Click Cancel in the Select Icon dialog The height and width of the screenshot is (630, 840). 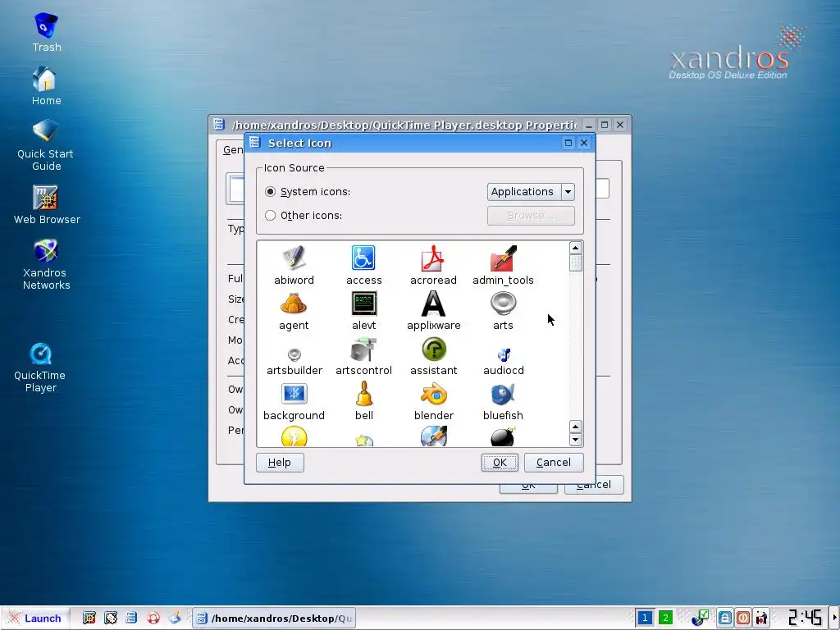tap(554, 463)
